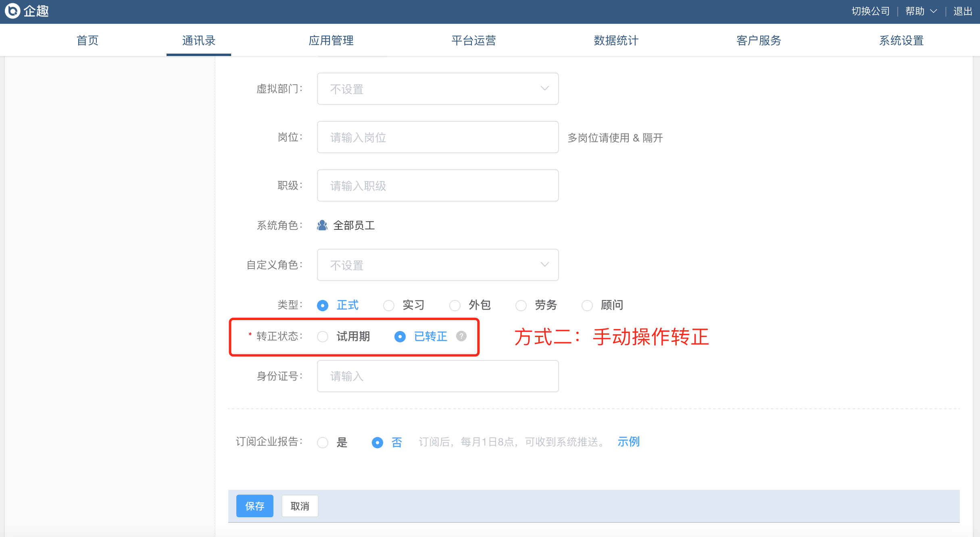980x537 pixels.
Task: Expand the 虚拟部门 dropdown
Action: [x=438, y=89]
